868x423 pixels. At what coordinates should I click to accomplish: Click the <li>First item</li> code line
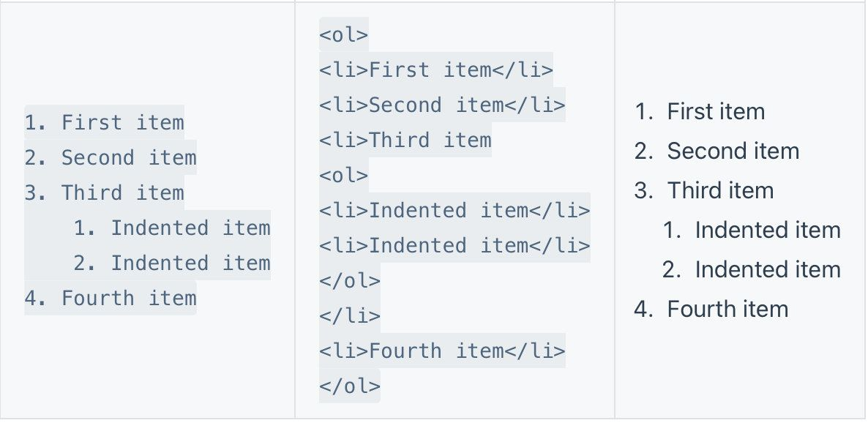tap(435, 70)
